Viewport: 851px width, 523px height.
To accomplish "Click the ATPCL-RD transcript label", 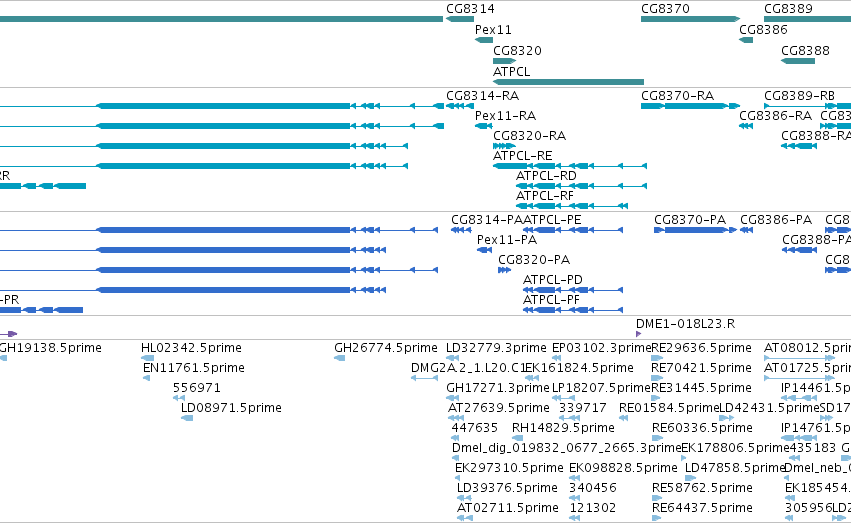I will [546, 176].
